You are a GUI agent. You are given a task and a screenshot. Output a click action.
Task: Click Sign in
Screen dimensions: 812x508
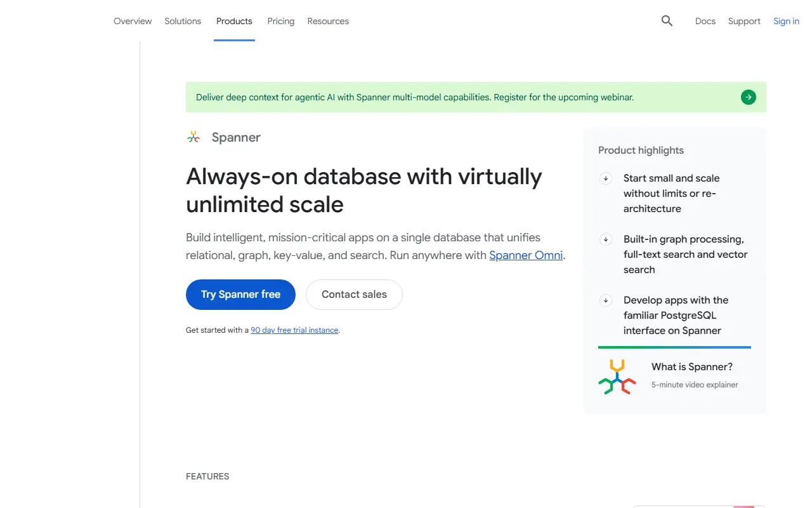coord(786,21)
